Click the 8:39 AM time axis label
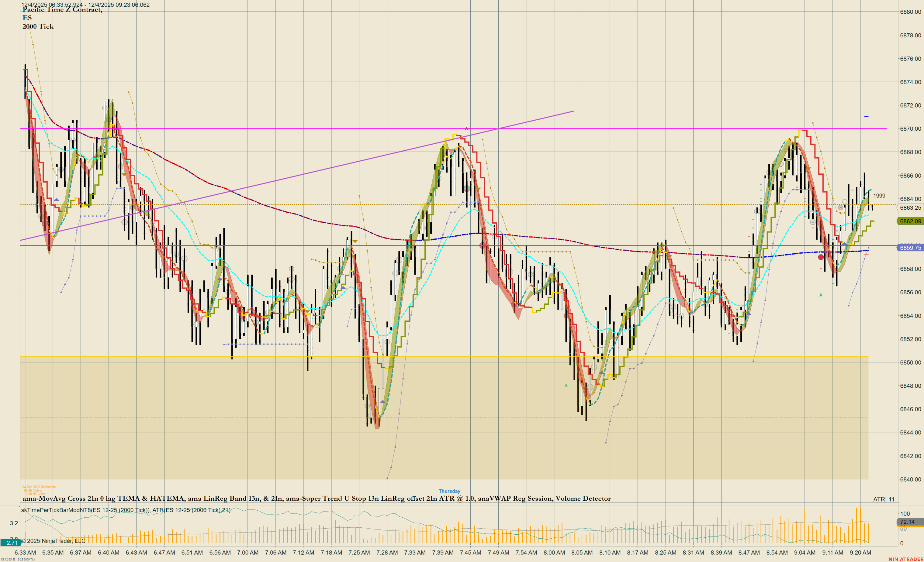The height and width of the screenshot is (562, 924). (x=721, y=553)
